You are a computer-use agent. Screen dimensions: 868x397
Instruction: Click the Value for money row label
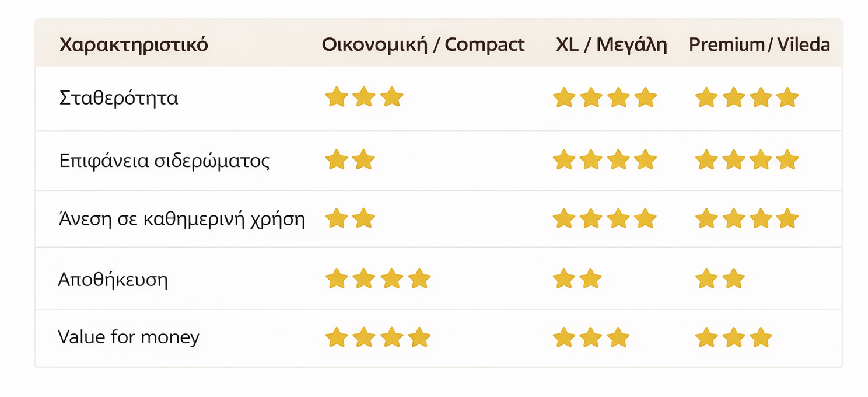(128, 337)
